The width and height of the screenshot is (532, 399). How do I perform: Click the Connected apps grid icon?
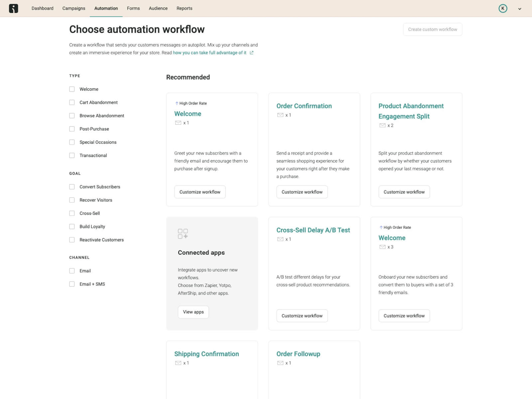[183, 233]
